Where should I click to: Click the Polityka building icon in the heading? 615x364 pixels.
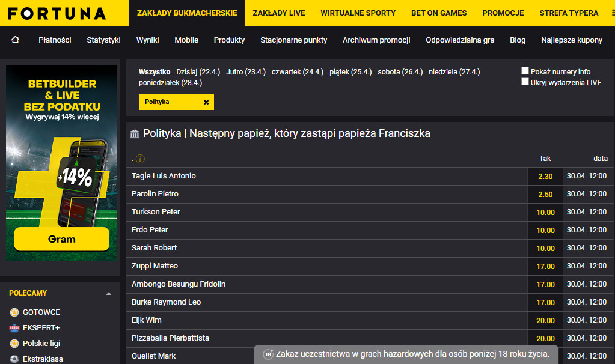[x=135, y=133]
